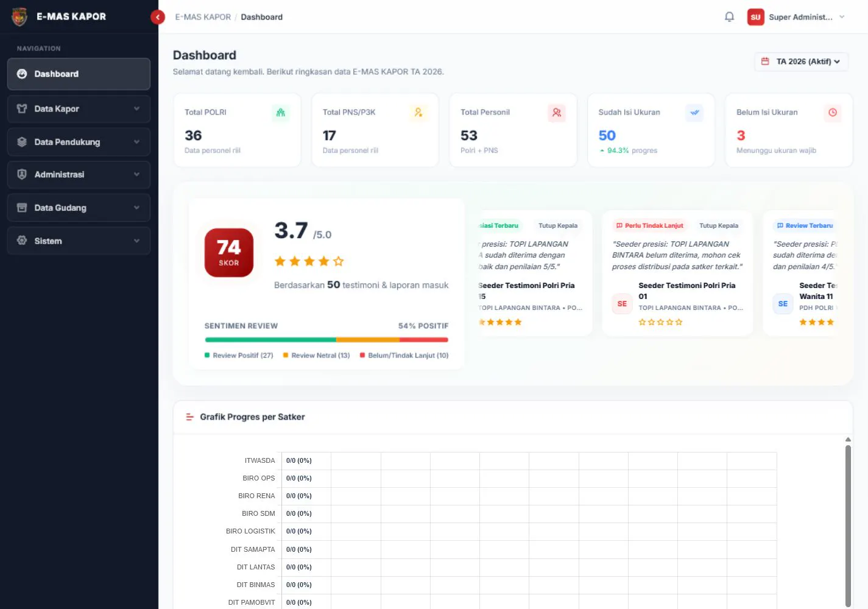
Task: Expand the Administrasi menu chevron
Action: tap(136, 174)
